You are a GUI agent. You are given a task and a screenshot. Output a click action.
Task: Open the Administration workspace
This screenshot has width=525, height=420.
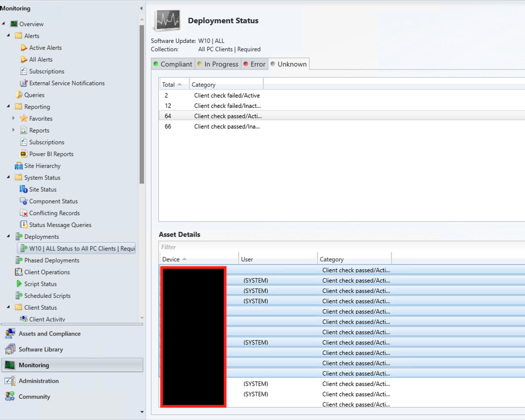click(38, 381)
